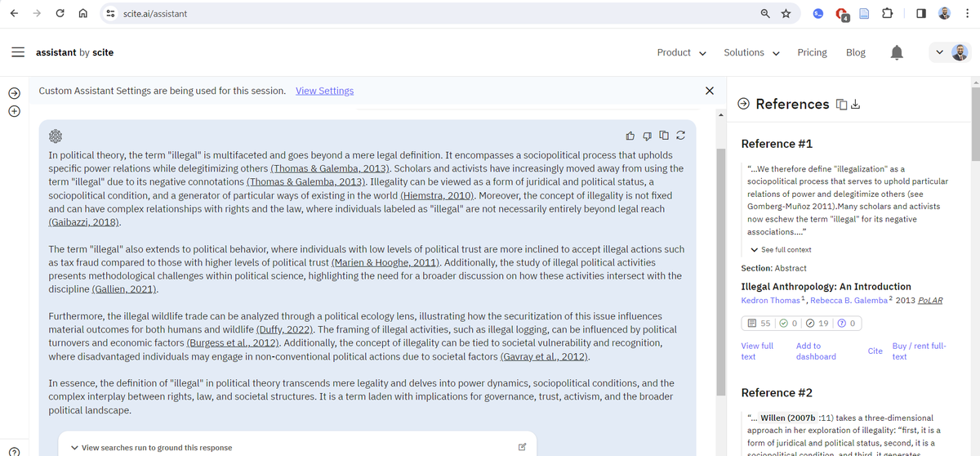Screen dimensions: 980x456
Task: Open the browser side panel icon
Action: pos(920,14)
